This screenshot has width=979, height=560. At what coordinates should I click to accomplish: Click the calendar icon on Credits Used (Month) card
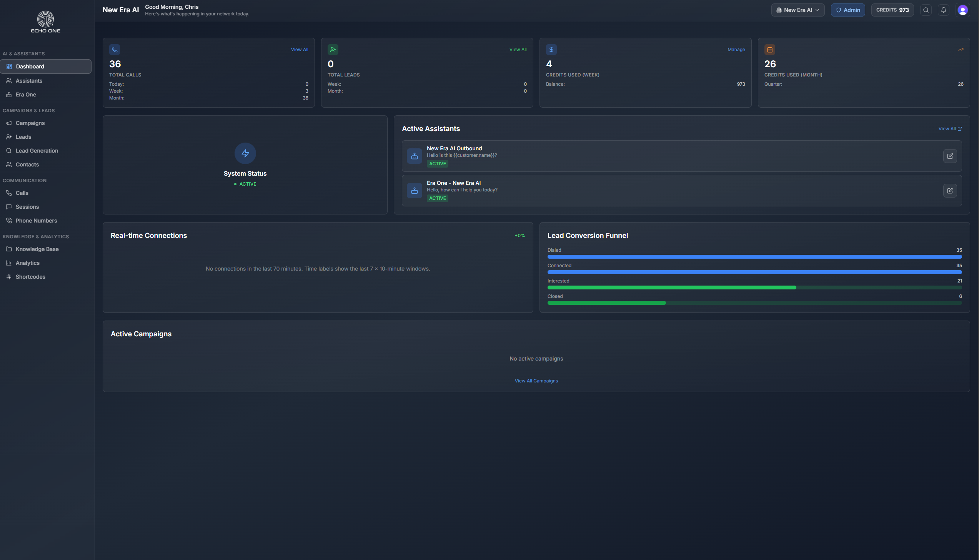click(770, 50)
